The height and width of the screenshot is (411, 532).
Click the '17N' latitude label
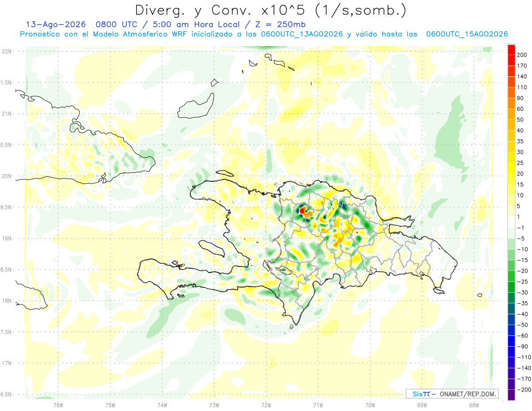point(6,363)
